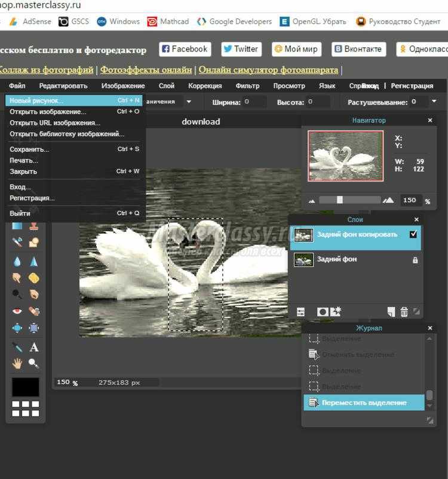
Task: Select the Red eye reduction tool
Action: click(x=17, y=311)
